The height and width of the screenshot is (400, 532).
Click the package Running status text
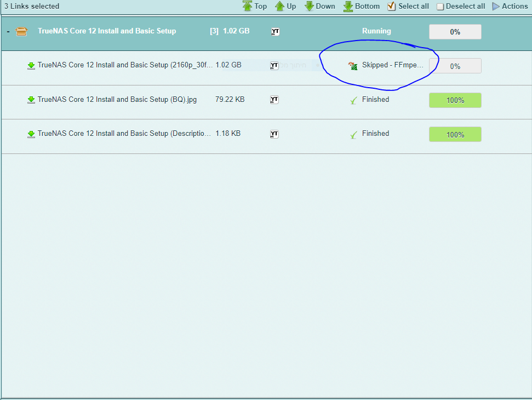coord(376,31)
